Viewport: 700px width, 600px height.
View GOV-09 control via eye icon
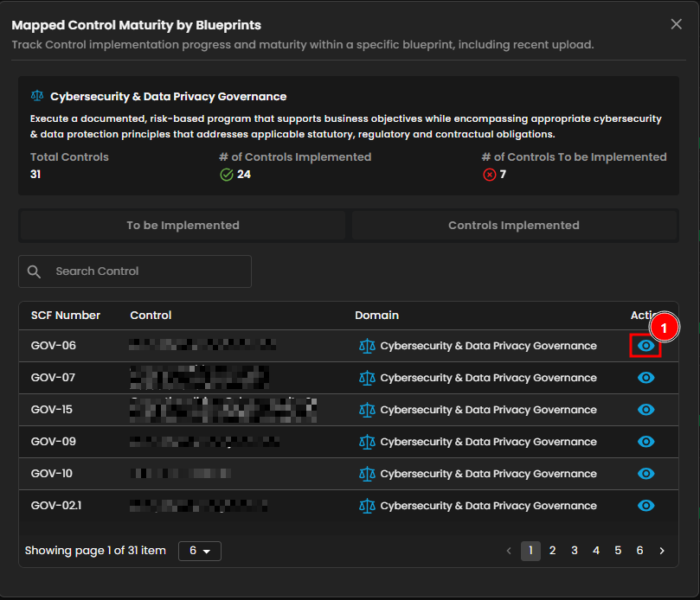tap(645, 442)
